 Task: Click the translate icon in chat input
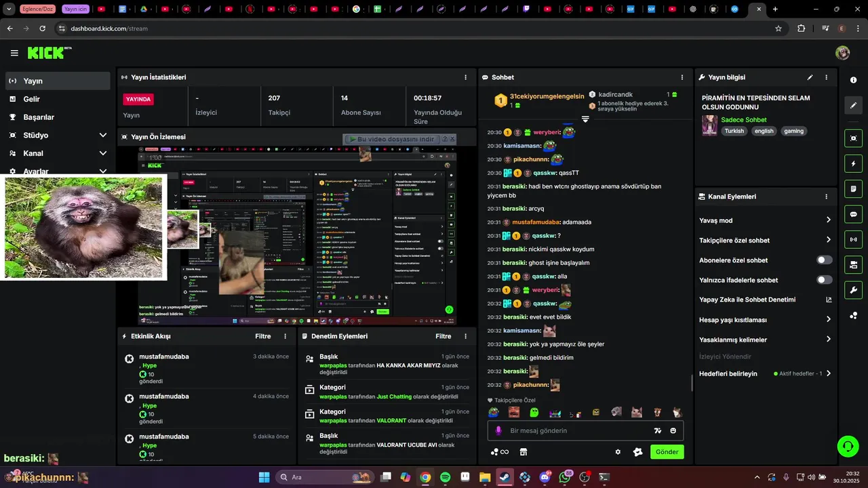coord(657,430)
